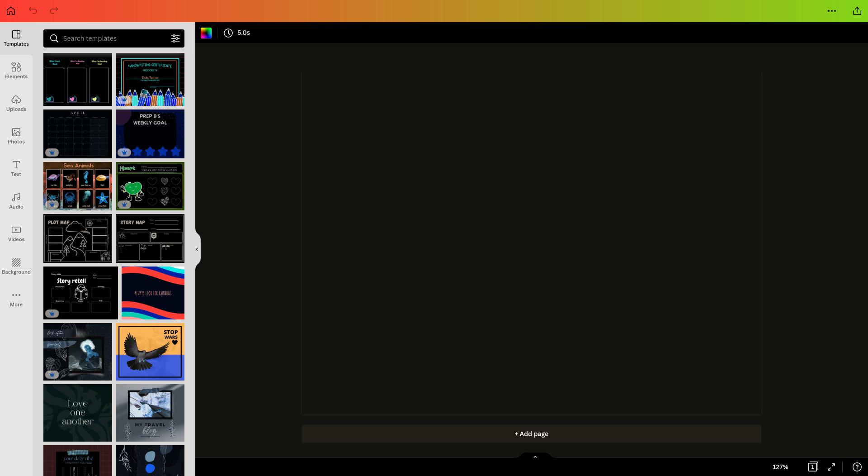Collapse the side panel with the arrow
This screenshot has width=868, height=476.
coord(197,249)
